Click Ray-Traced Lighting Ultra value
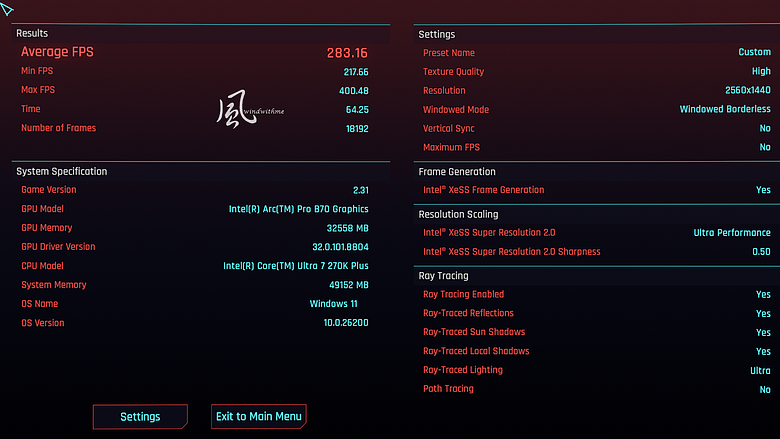Viewport: 780px width, 439px height. 761,371
